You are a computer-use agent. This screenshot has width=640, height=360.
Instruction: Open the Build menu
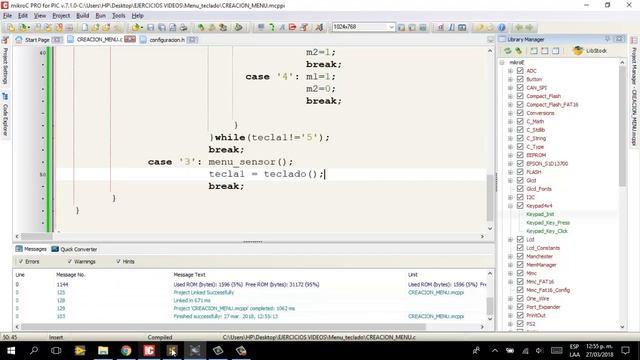(82, 16)
